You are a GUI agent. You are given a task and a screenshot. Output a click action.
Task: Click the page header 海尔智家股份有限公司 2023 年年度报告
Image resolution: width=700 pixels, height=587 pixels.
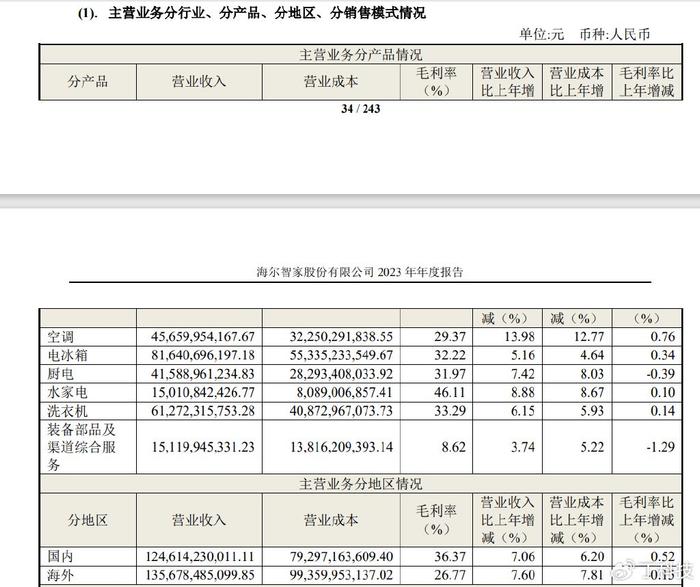tap(360, 272)
